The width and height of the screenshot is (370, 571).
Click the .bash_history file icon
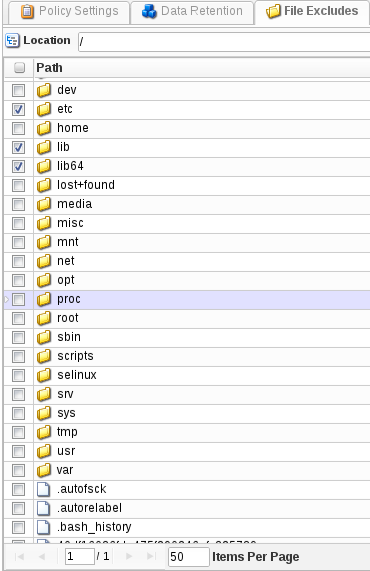44,527
